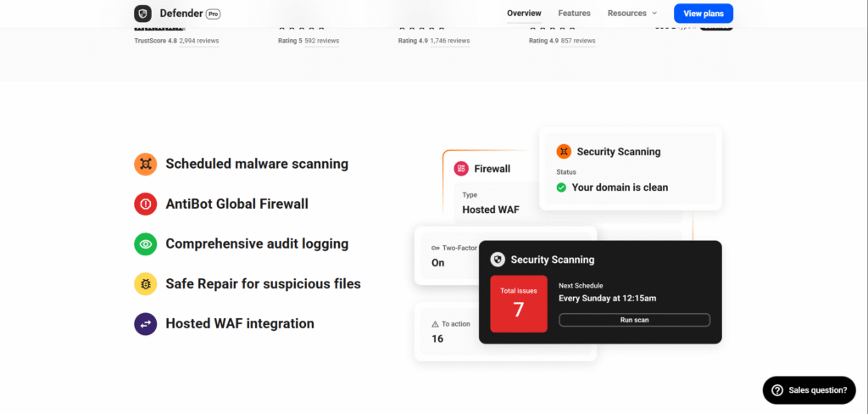Open the 1,746 reviews link
The width and height of the screenshot is (868, 414).
[450, 41]
